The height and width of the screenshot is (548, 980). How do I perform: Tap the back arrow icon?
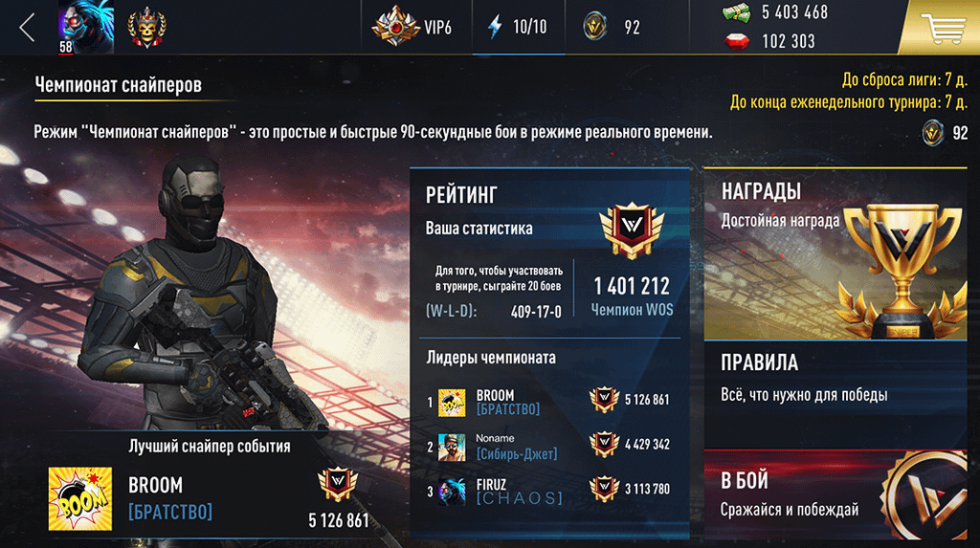(x=26, y=28)
